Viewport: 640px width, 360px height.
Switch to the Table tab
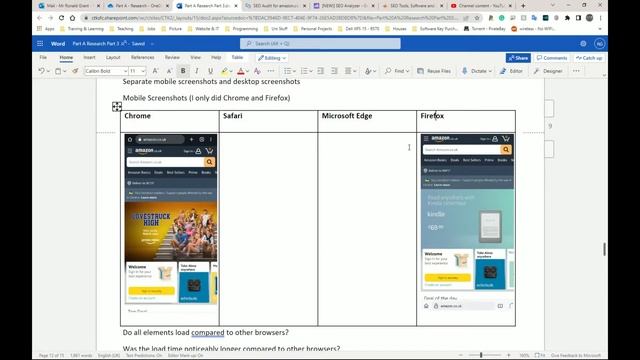[237, 58]
